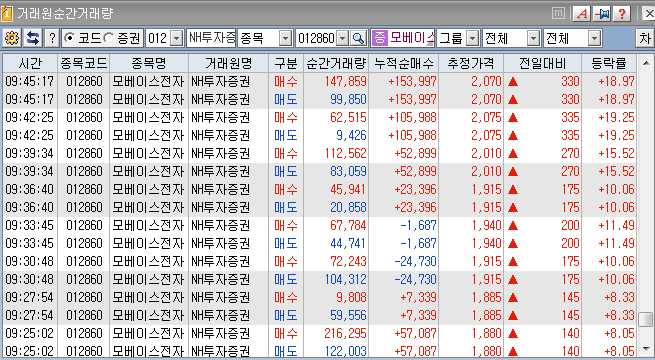
Task: Select the 증권 radio button
Action: [x=109, y=38]
